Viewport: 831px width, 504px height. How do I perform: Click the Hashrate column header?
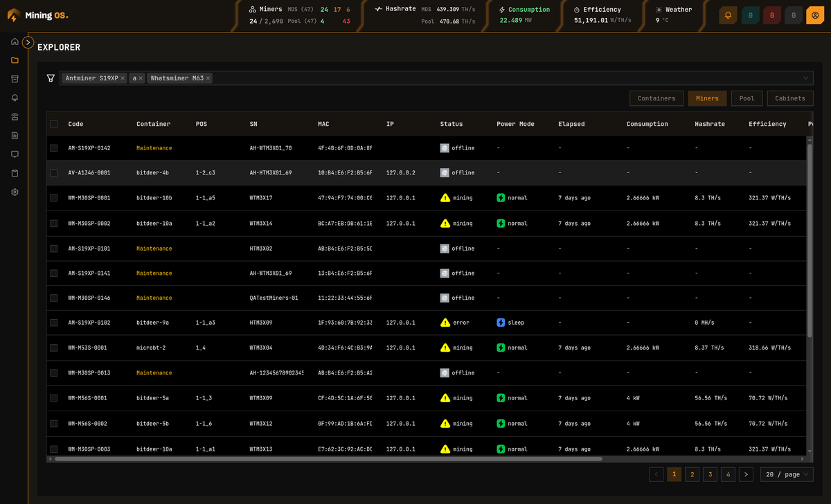710,124
